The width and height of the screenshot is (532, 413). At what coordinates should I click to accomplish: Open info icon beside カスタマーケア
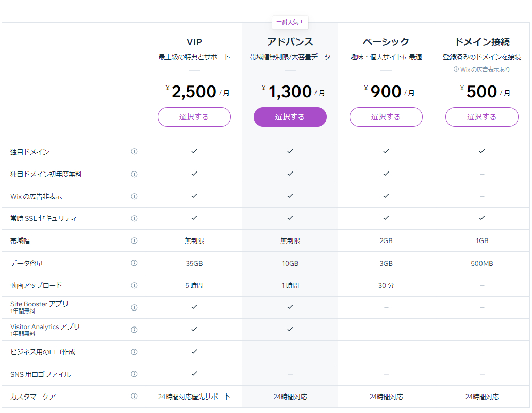pos(134,396)
